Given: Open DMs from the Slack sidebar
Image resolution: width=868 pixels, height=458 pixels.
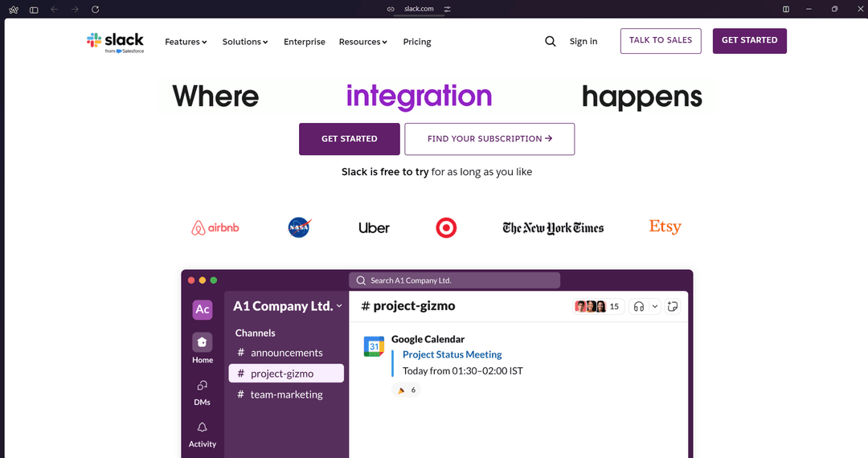Looking at the screenshot, I should 203,386.
